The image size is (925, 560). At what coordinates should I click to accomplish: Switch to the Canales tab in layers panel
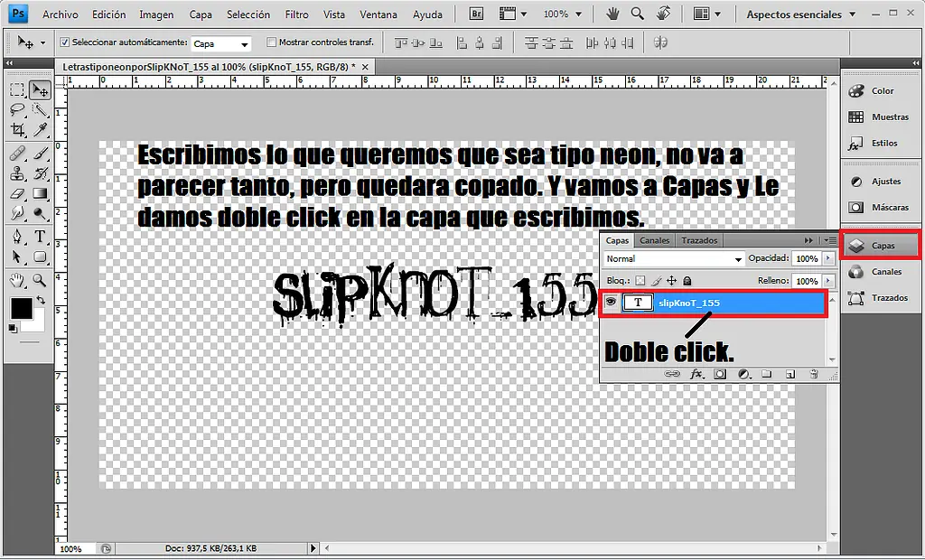(x=654, y=240)
